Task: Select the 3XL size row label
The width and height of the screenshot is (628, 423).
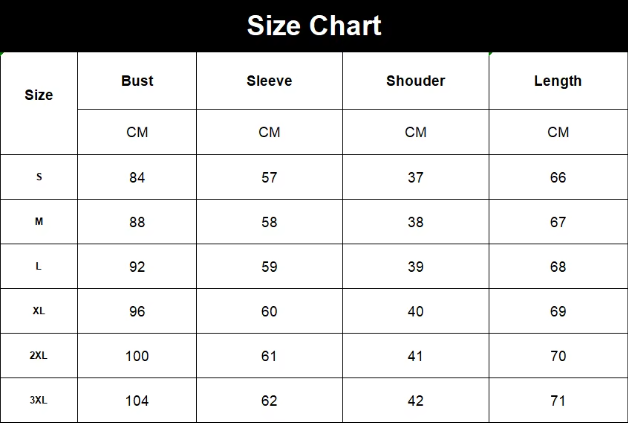Action: tap(39, 400)
